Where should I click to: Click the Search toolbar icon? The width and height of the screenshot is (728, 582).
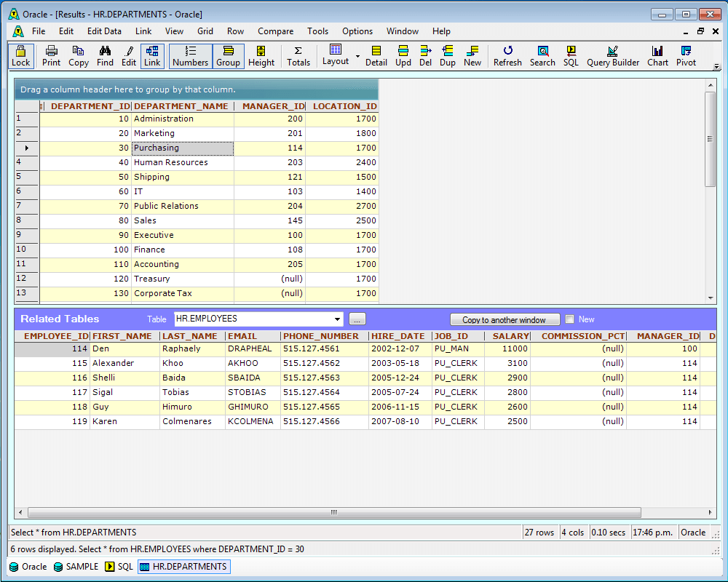click(542, 56)
